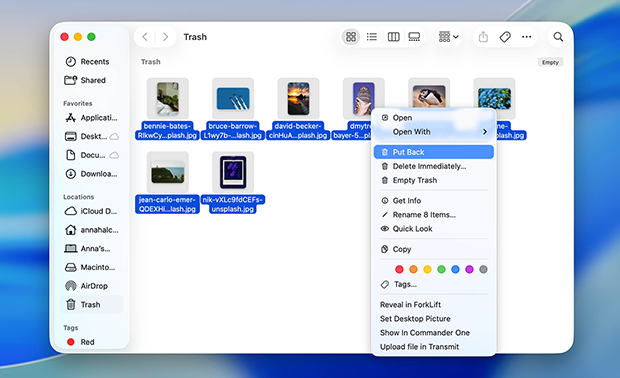Choose Empty Trash in context menu

tap(434, 180)
